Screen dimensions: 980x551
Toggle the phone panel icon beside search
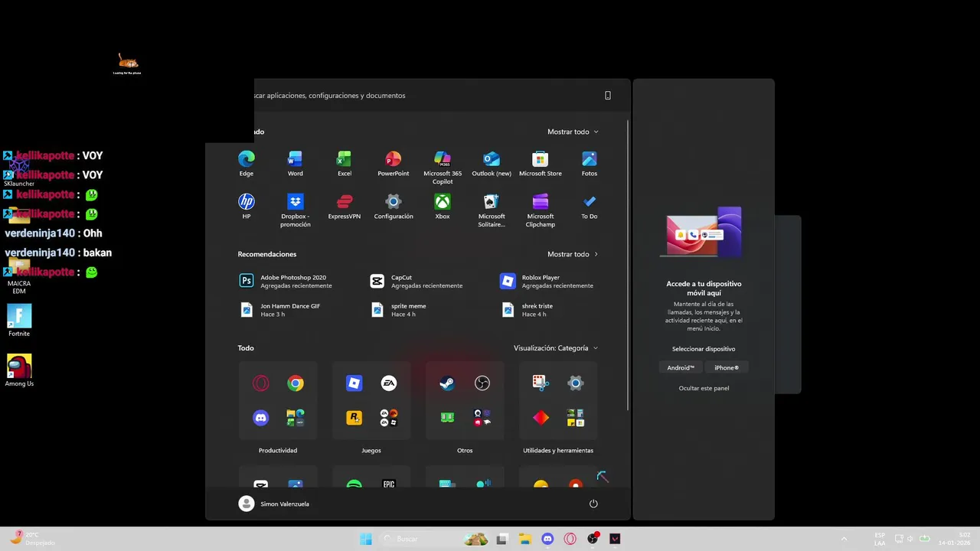[608, 96]
